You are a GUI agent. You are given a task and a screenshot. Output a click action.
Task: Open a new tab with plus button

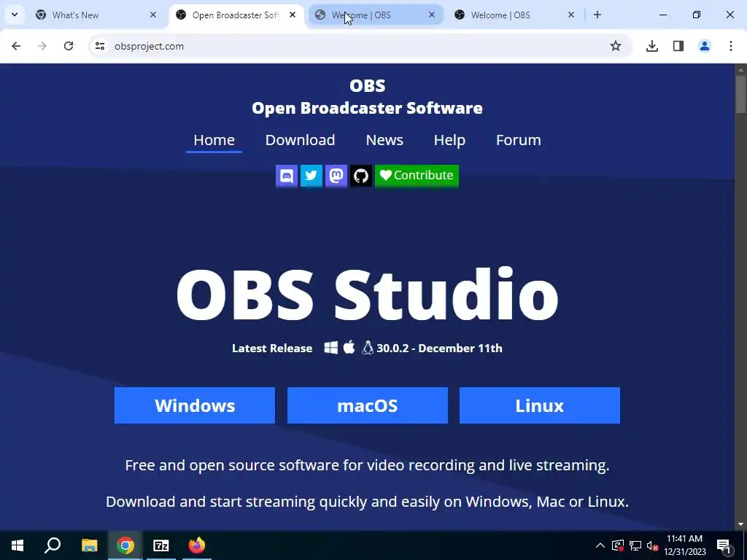[597, 15]
